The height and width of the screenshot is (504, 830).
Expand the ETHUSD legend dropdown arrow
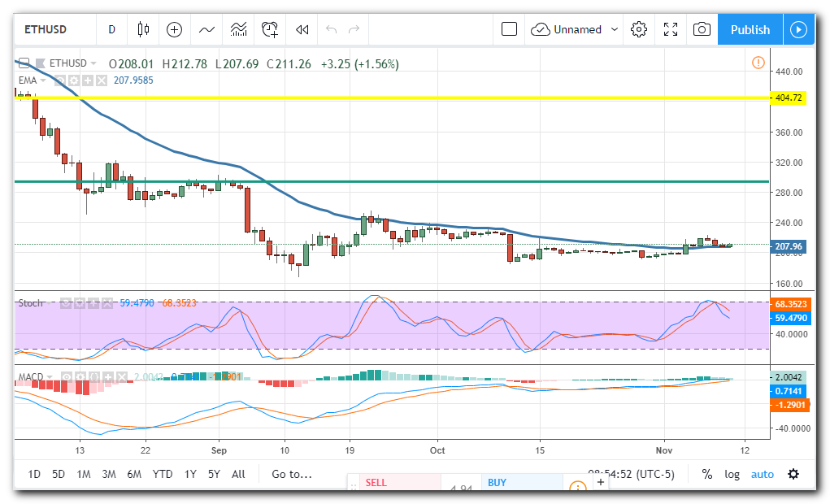coord(93,63)
